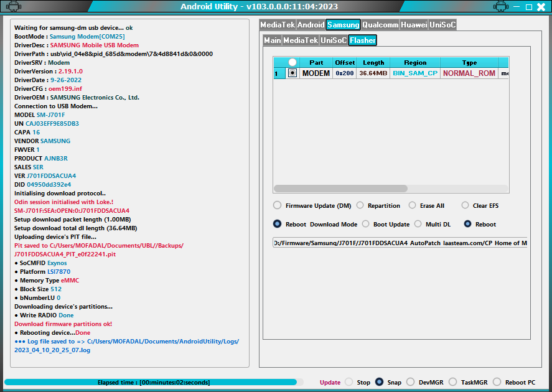Click row number 1 in the partition table
Viewport: 552px width, 392px height.
tap(279, 73)
